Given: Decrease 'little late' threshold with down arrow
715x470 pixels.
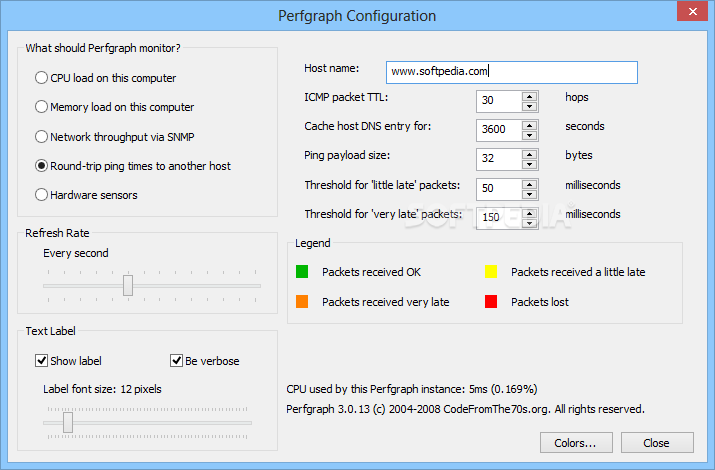Looking at the screenshot, I should click(529, 194).
